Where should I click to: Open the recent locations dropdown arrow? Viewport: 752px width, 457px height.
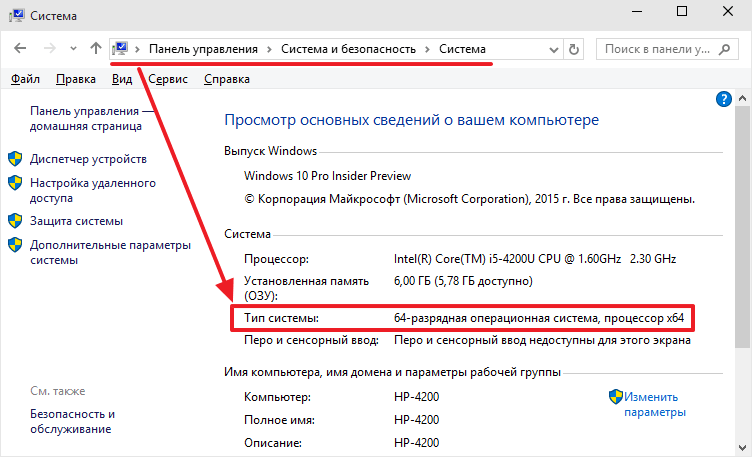(73, 48)
